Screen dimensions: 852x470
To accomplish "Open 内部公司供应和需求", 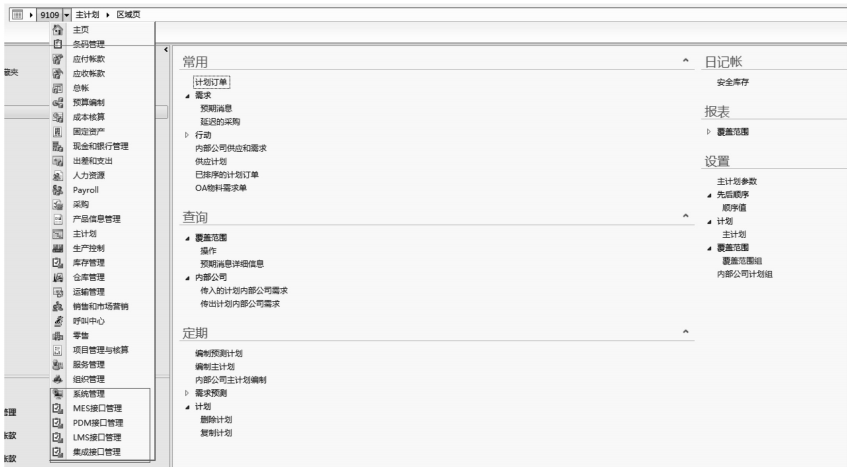I will (231, 148).
